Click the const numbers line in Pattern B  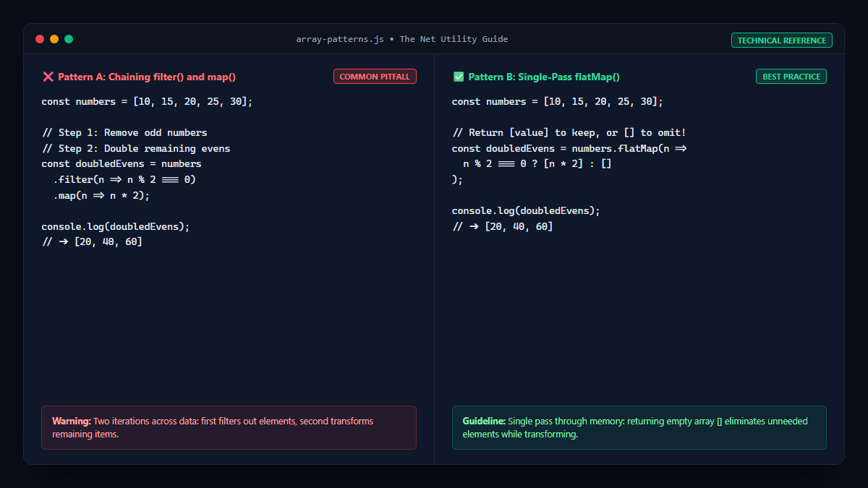point(558,102)
